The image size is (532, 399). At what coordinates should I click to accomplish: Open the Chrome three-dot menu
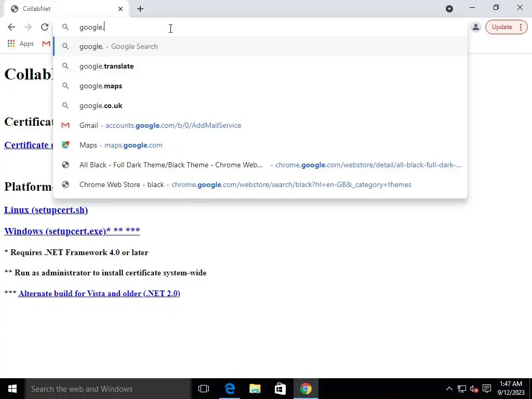pos(521,27)
